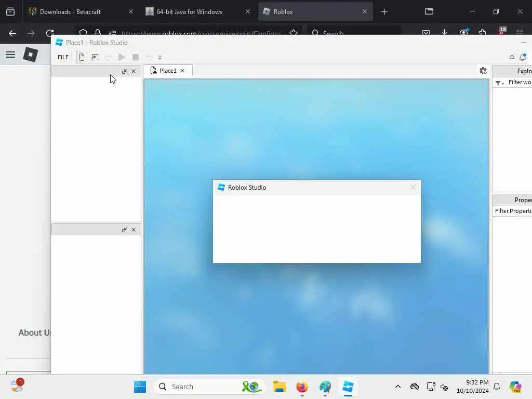The image size is (532, 399).
Task: Go back in the browser
Action: click(x=12, y=33)
